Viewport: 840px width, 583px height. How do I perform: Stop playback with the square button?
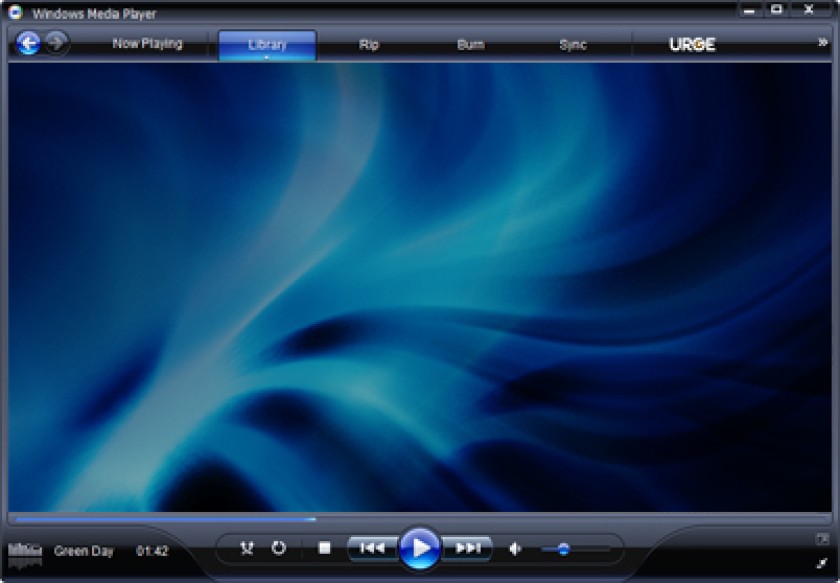click(324, 548)
